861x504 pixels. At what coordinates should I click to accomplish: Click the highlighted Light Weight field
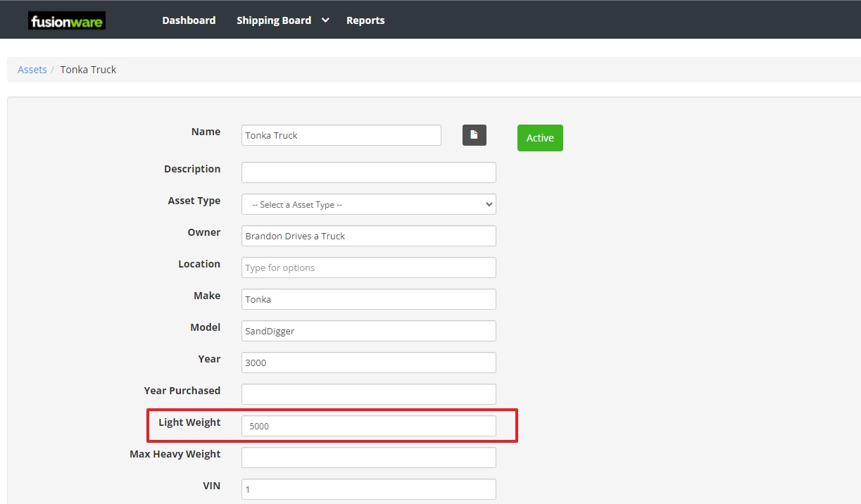point(368,425)
